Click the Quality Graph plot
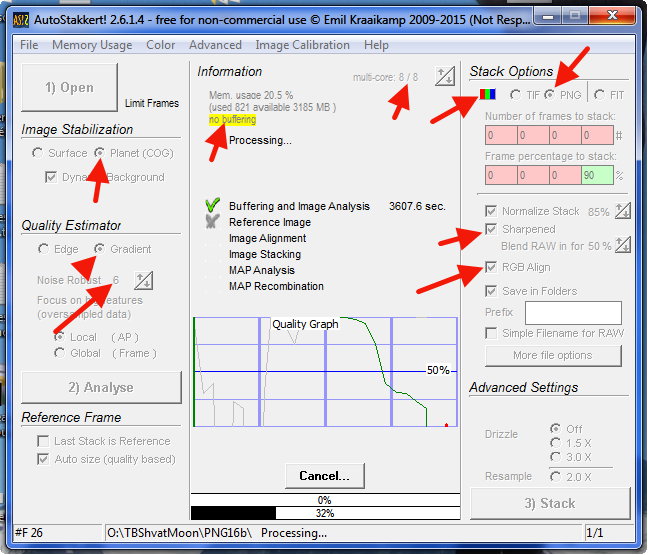Viewport: 648px width, 555px height. [x=325, y=372]
